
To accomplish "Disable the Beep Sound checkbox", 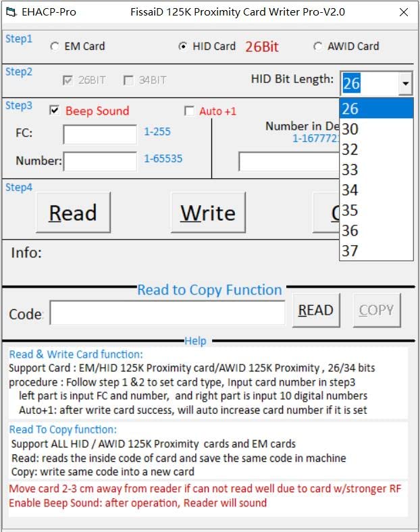I will tap(54, 110).
